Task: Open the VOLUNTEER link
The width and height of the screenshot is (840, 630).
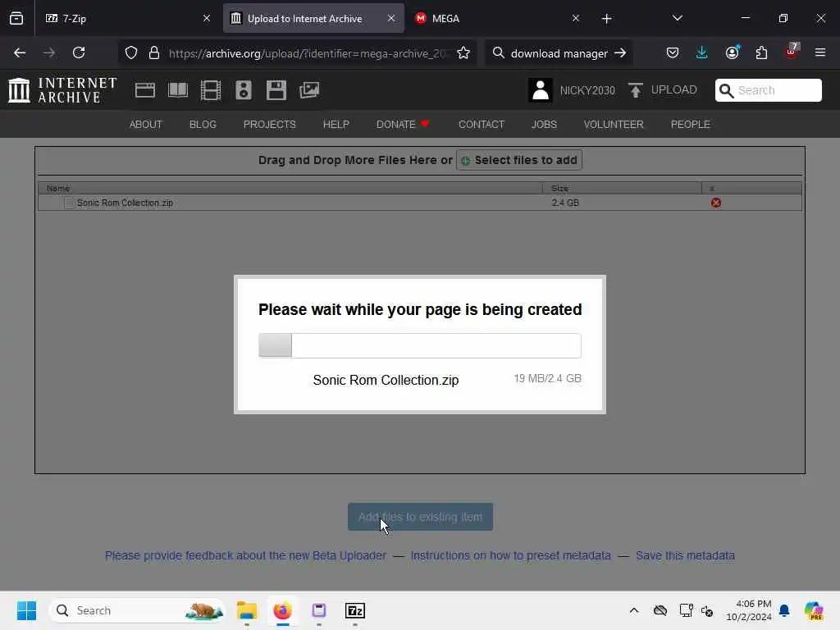Action: click(614, 125)
